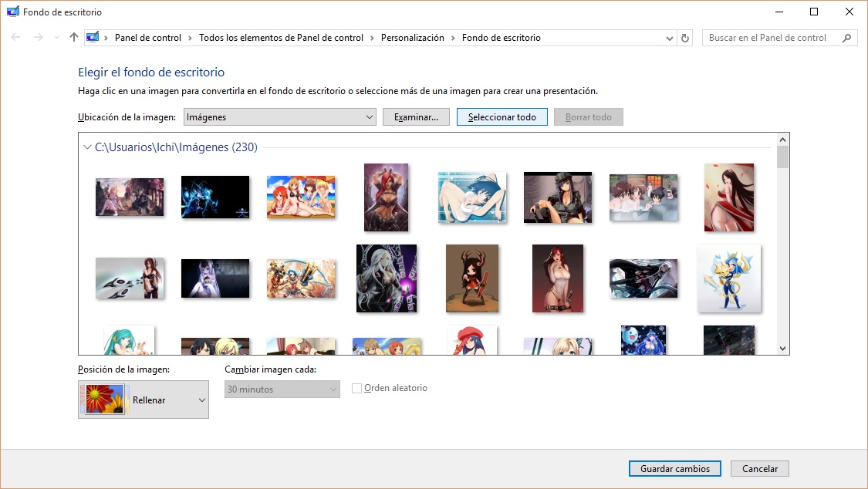
Task: Go forward using the forward arrow
Action: click(x=39, y=38)
